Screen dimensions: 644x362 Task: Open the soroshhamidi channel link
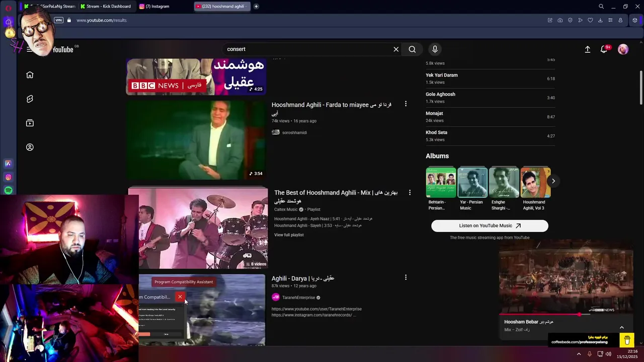294,133
